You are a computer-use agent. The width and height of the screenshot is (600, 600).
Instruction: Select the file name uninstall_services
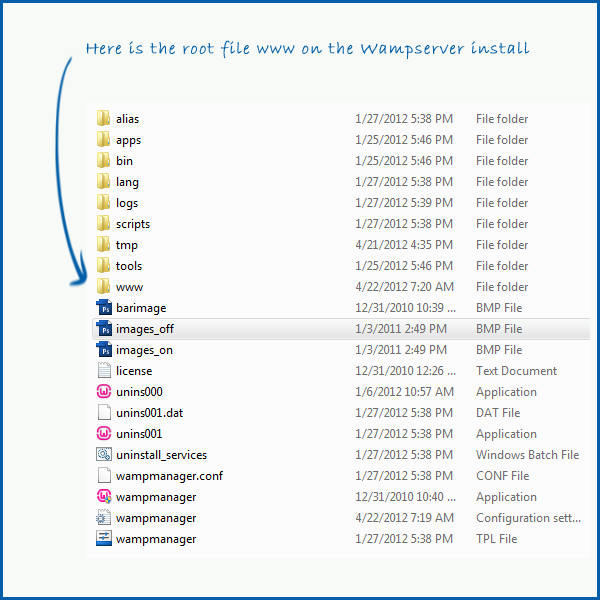tap(161, 455)
